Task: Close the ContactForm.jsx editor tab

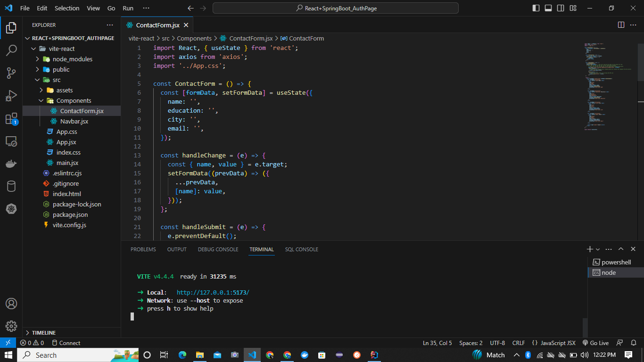Action: pos(186,25)
